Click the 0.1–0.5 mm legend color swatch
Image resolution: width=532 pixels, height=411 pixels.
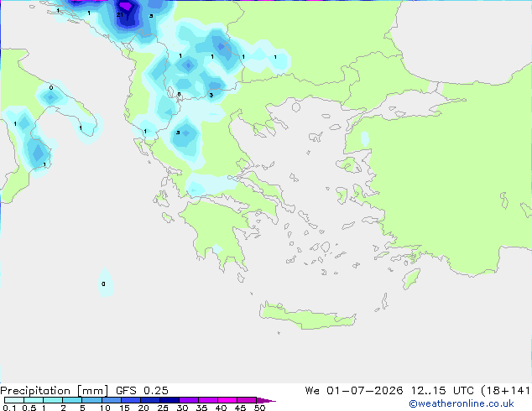(x=14, y=400)
